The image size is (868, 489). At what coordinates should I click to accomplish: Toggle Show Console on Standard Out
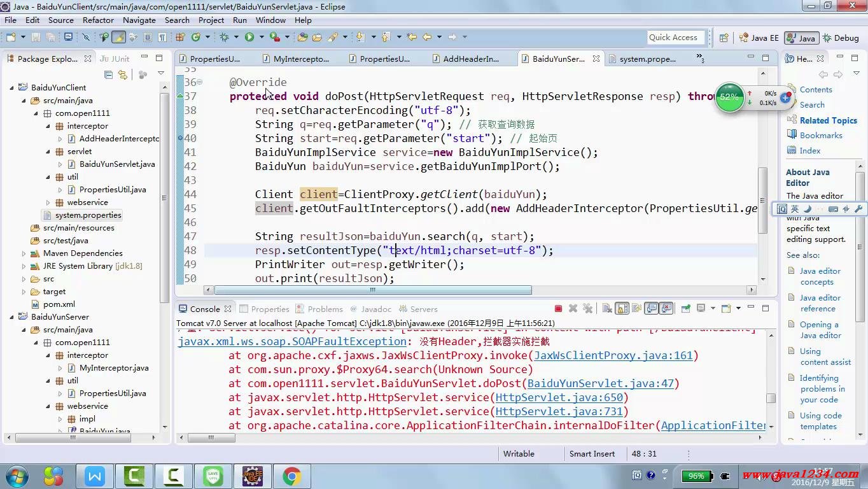(x=651, y=308)
